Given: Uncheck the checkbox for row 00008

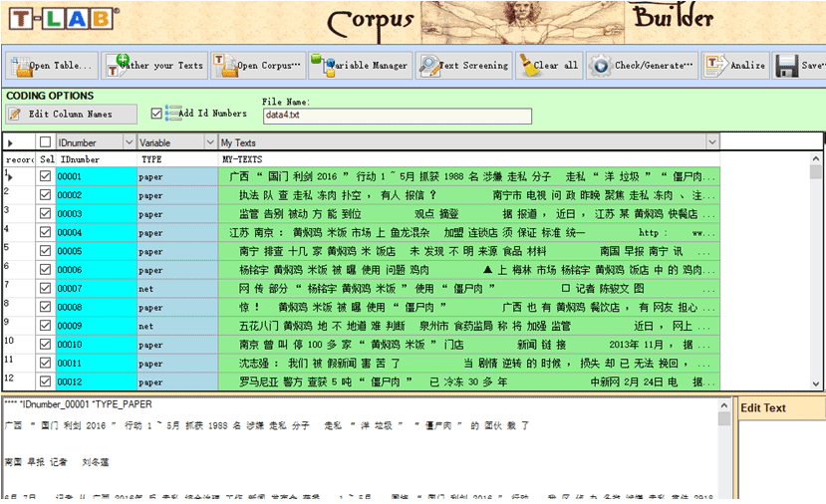Looking at the screenshot, I should click(45, 307).
